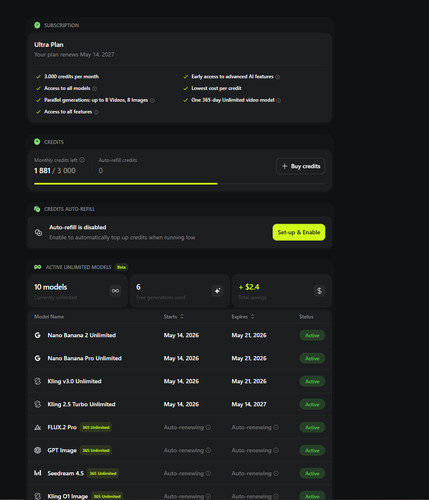Click OpenAI icon beside GPT Image

(38, 450)
